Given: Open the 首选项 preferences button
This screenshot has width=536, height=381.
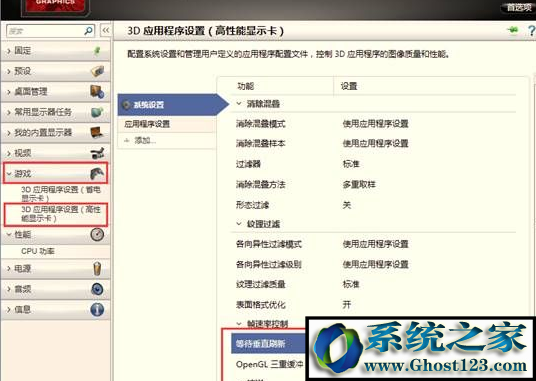Looking at the screenshot, I should point(519,7).
